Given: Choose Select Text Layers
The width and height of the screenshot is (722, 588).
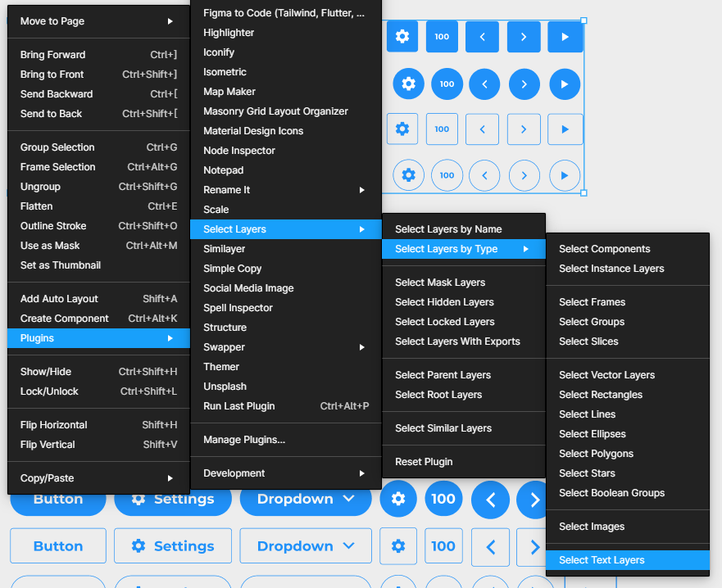Looking at the screenshot, I should pyautogui.click(x=628, y=560).
